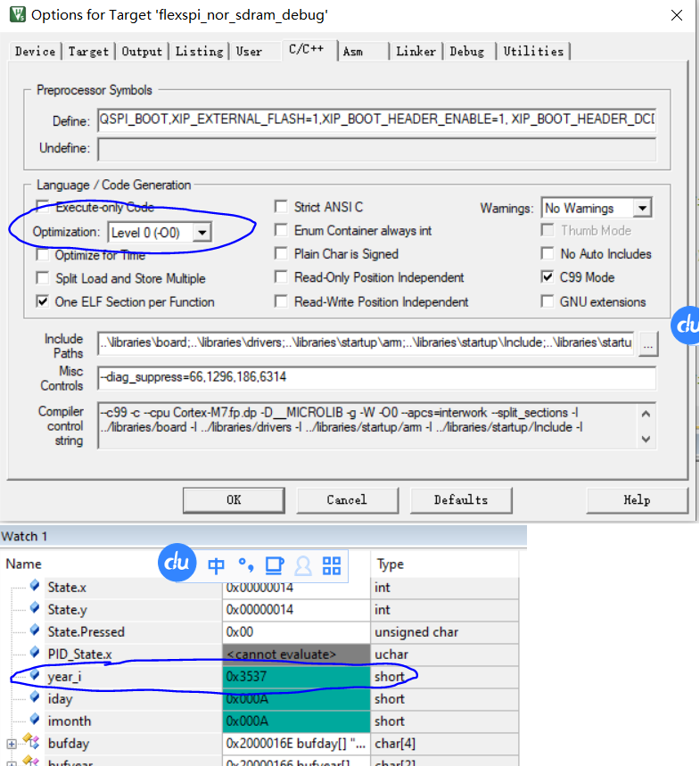Enable Strict ANSI C

tap(281, 207)
